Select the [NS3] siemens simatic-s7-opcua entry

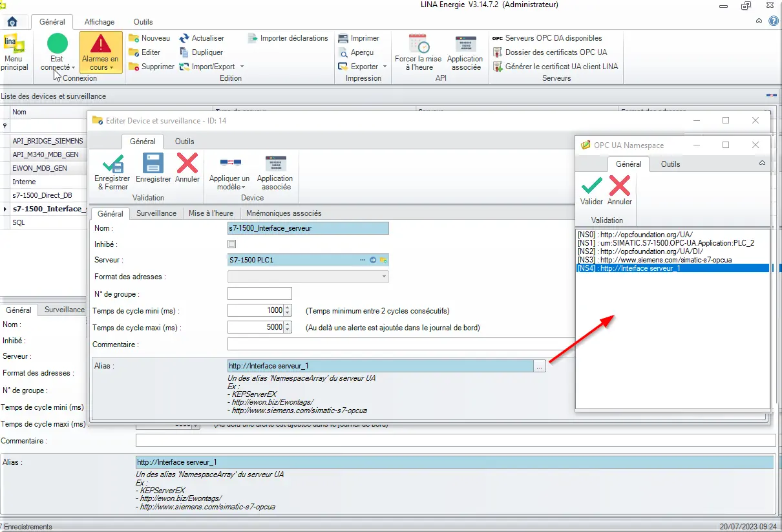click(672, 260)
